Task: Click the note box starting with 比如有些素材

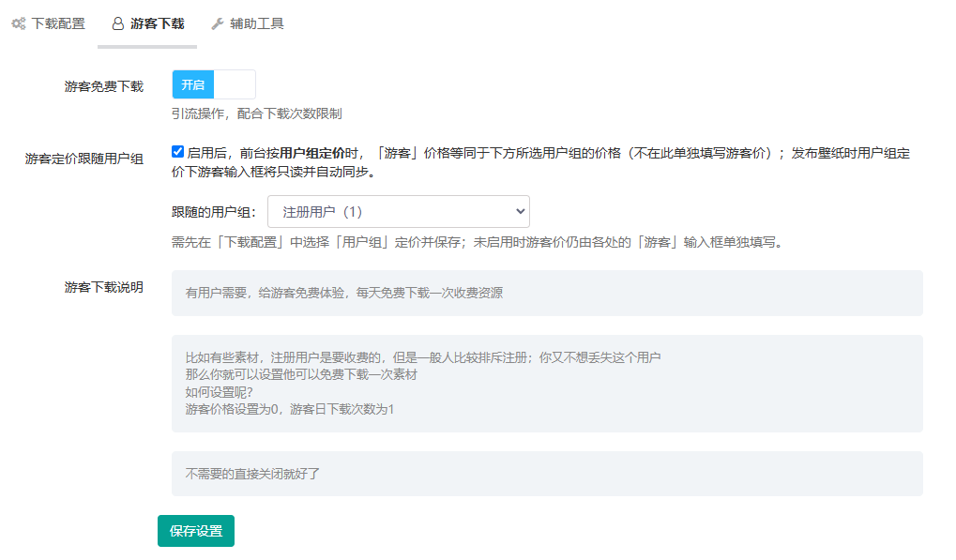Action: 547,384
